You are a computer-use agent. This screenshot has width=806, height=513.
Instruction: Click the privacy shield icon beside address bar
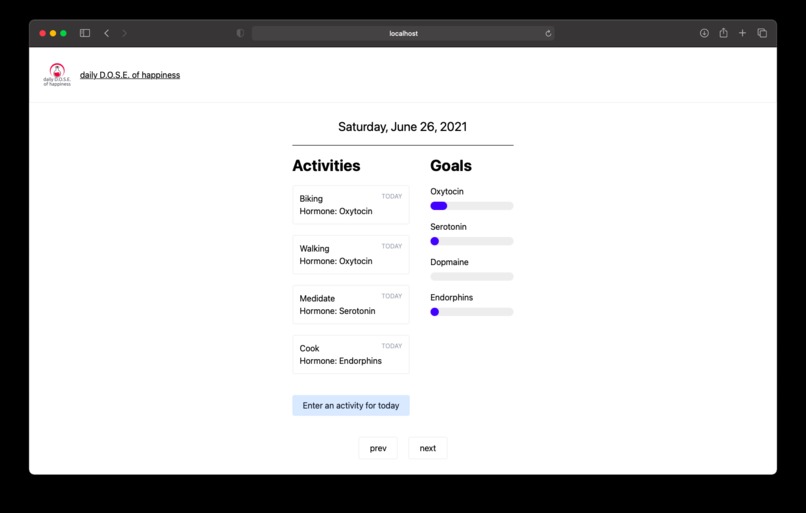[x=240, y=33]
